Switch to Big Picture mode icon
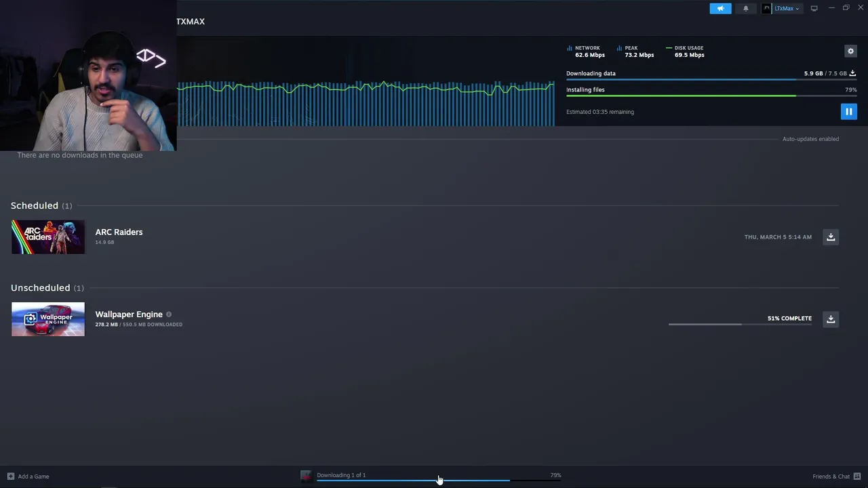The height and width of the screenshot is (488, 868). [814, 8]
